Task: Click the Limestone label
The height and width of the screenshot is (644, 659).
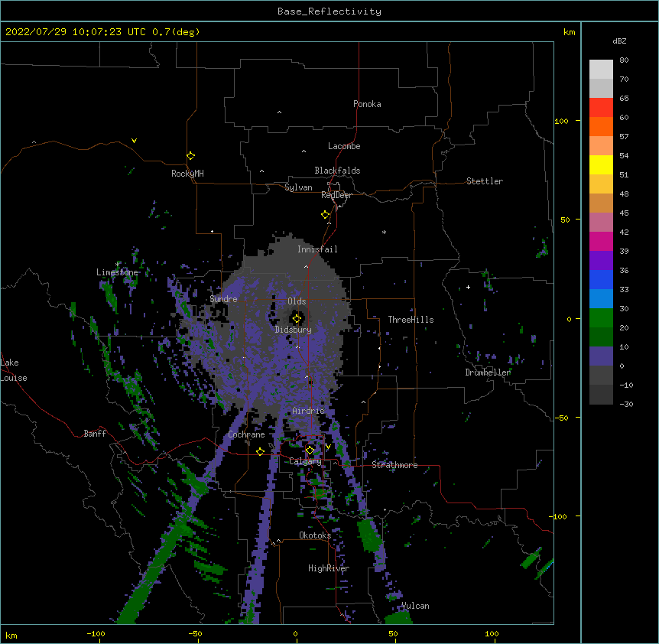Action: pyautogui.click(x=117, y=272)
